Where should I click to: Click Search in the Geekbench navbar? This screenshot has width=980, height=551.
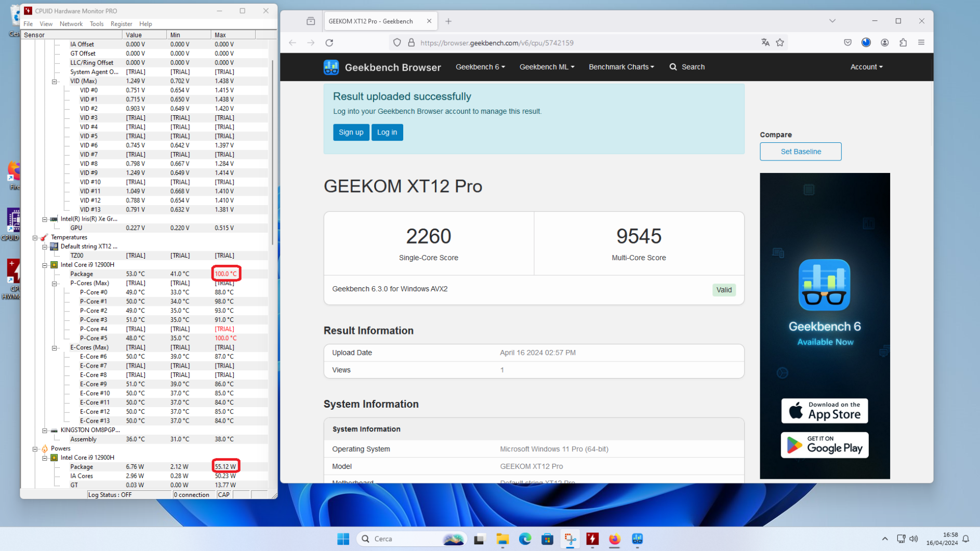[x=687, y=67]
